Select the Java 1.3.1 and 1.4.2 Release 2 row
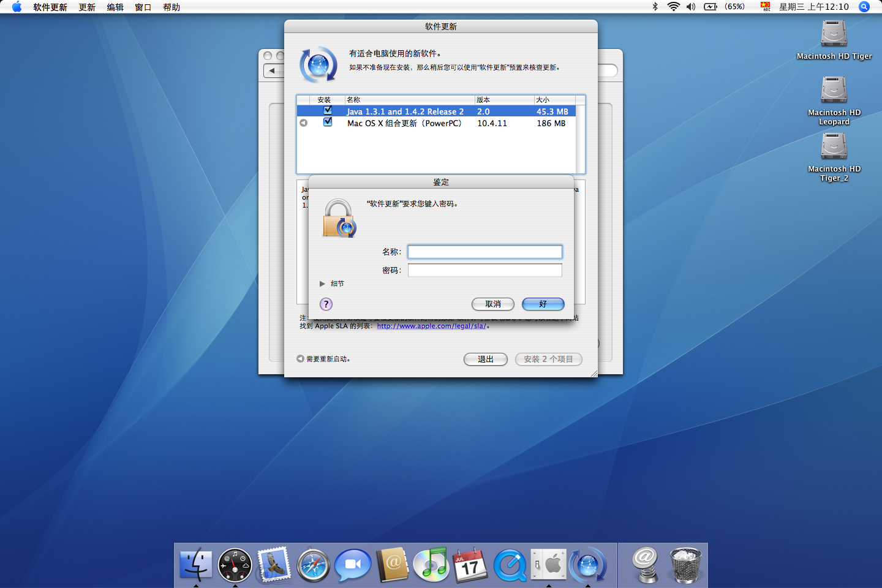Viewport: 882px width, 588px height. [436, 111]
